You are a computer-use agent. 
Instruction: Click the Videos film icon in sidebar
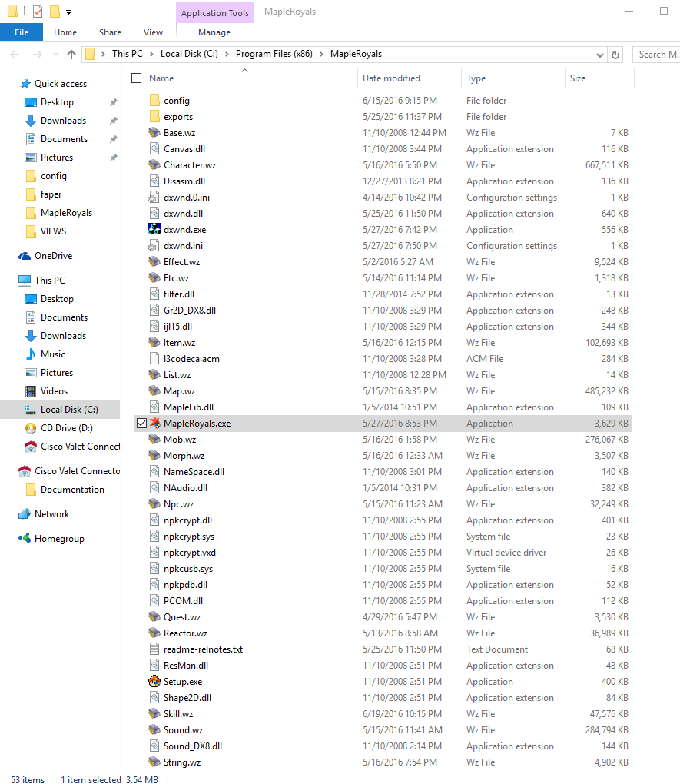31,391
